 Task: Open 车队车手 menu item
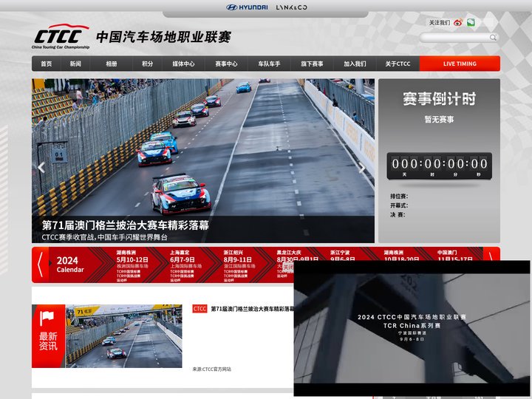[x=269, y=64]
